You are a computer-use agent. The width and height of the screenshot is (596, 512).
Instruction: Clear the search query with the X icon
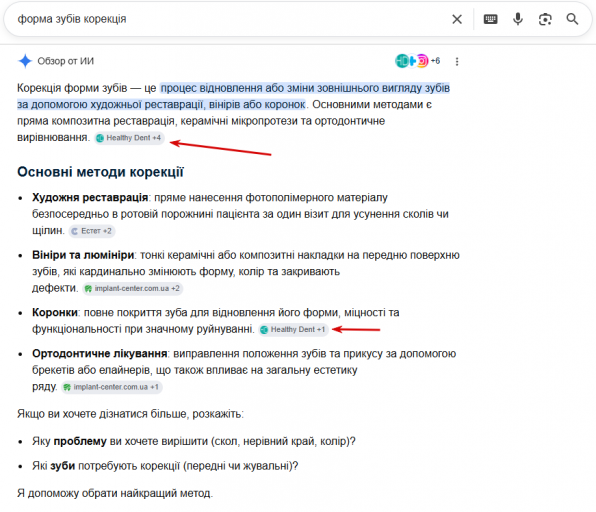457,19
